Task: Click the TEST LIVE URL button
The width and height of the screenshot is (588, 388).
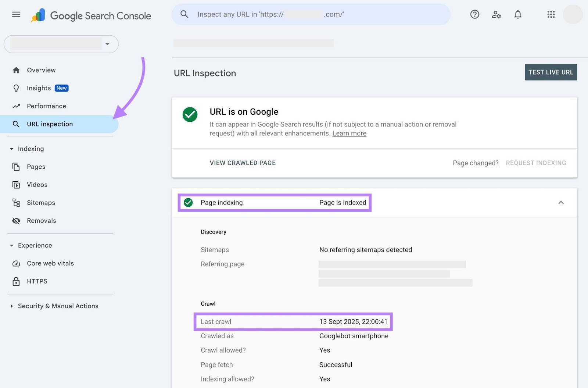Action: pyautogui.click(x=551, y=72)
